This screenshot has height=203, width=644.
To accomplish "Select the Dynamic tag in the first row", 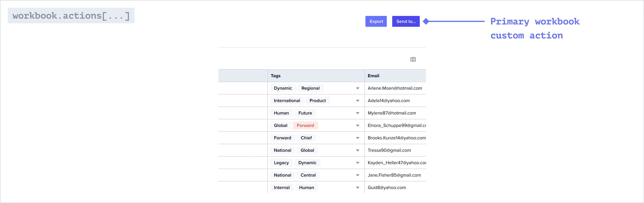I will [x=283, y=88].
